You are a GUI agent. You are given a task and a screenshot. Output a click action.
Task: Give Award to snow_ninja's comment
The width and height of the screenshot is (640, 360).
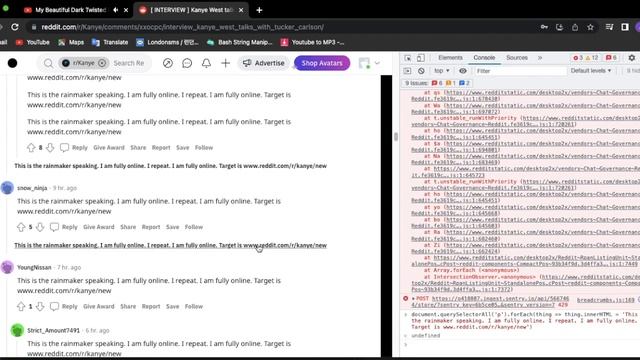click(99, 227)
